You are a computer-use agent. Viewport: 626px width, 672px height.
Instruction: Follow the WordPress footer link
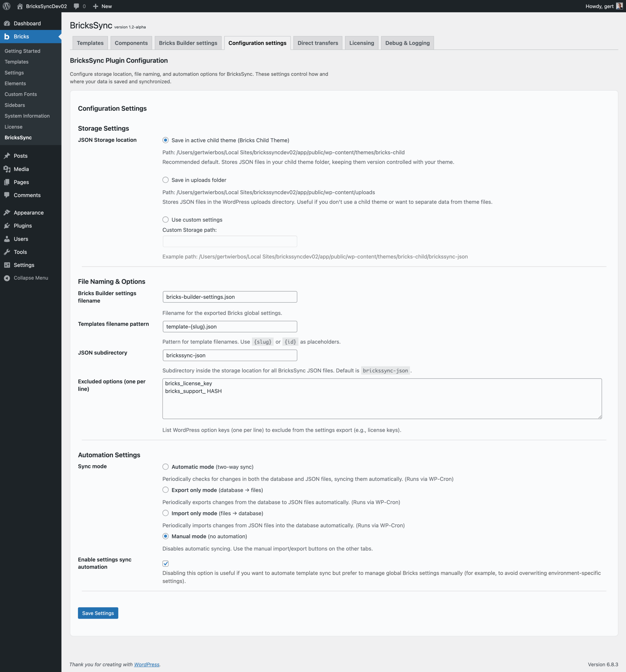(146, 664)
